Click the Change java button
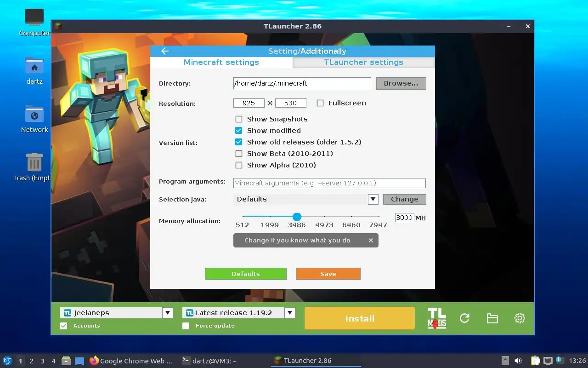The width and height of the screenshot is (588, 368). (x=405, y=199)
